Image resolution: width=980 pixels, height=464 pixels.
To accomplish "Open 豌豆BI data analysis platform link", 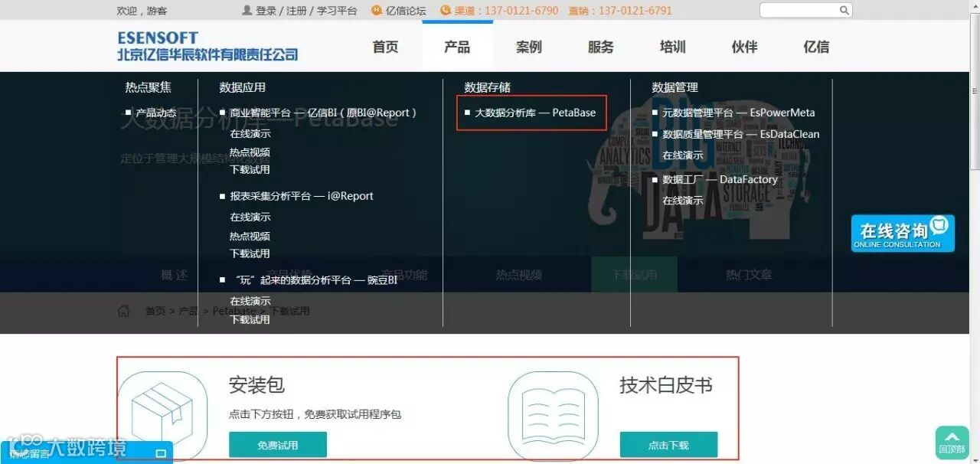I will point(314,280).
